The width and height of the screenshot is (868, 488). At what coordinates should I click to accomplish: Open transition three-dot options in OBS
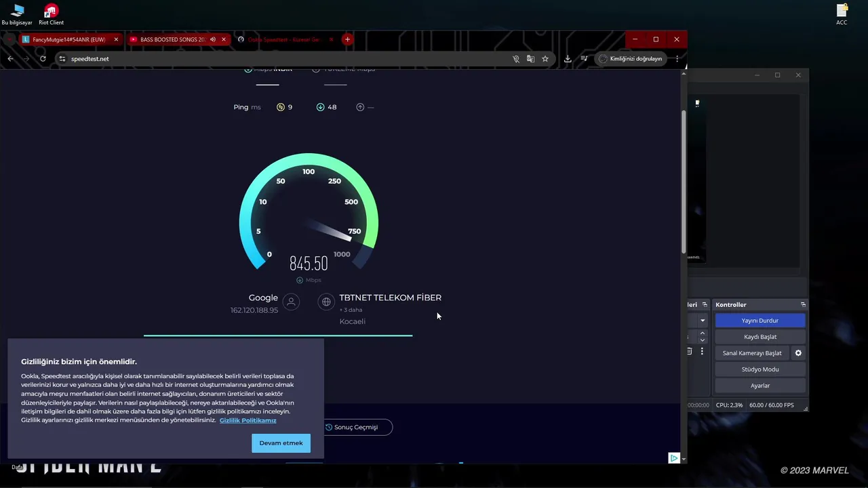pos(702,352)
